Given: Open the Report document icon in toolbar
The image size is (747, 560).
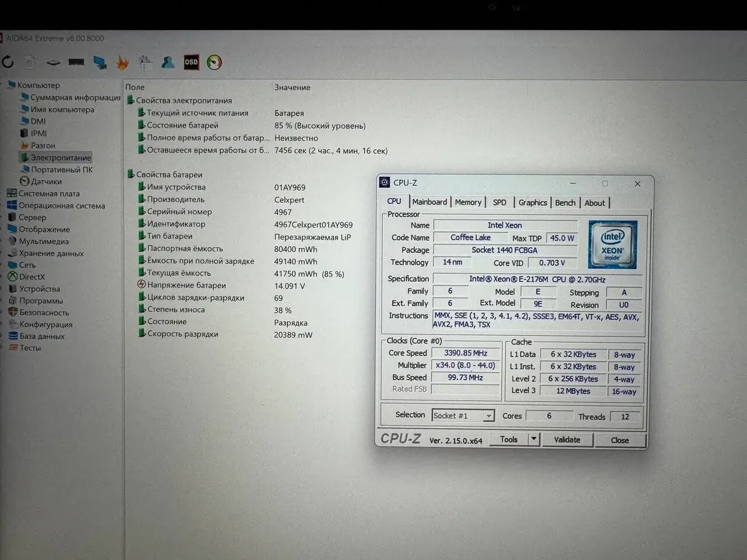Looking at the screenshot, I should [x=29, y=62].
